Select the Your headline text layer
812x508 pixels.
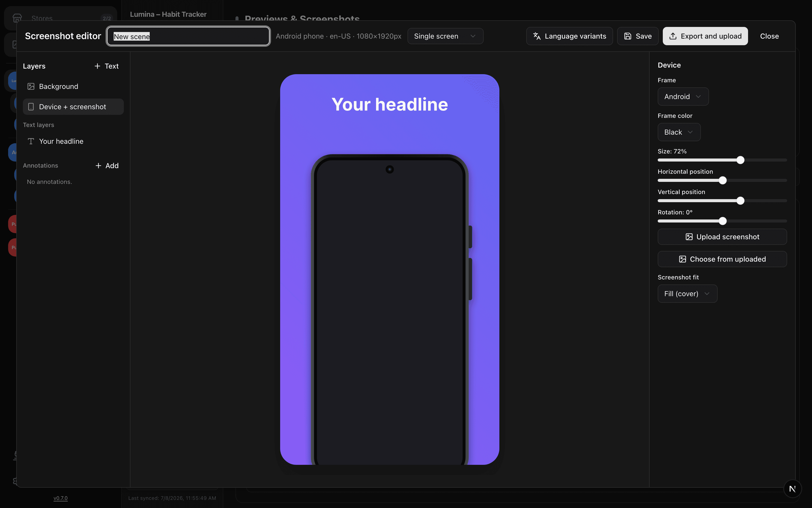pyautogui.click(x=73, y=141)
